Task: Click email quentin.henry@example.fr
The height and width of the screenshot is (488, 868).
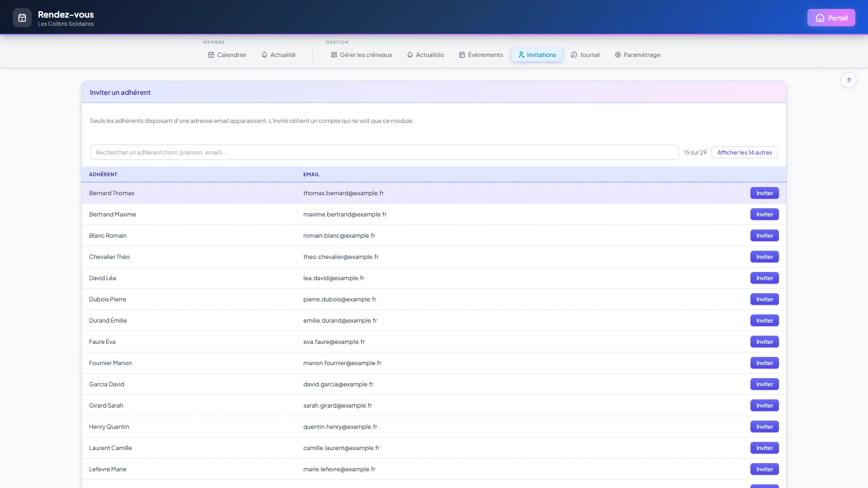Action: 340,427
